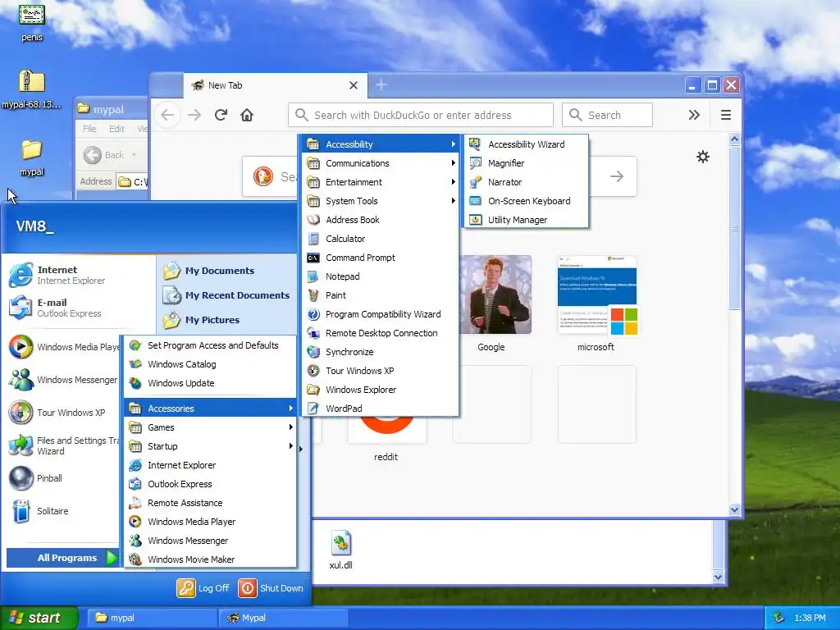Click Shut Down button
The width and height of the screenshot is (840, 630).
click(x=271, y=588)
